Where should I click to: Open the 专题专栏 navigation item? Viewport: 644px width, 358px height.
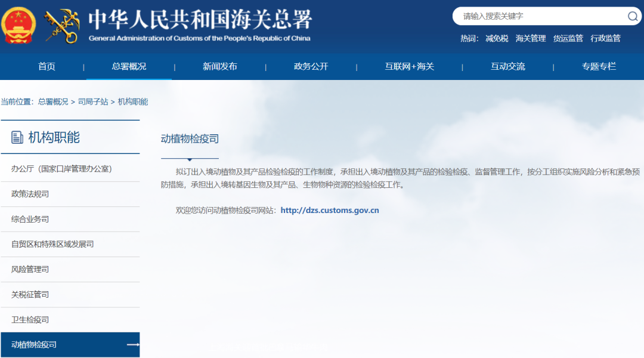tap(599, 67)
